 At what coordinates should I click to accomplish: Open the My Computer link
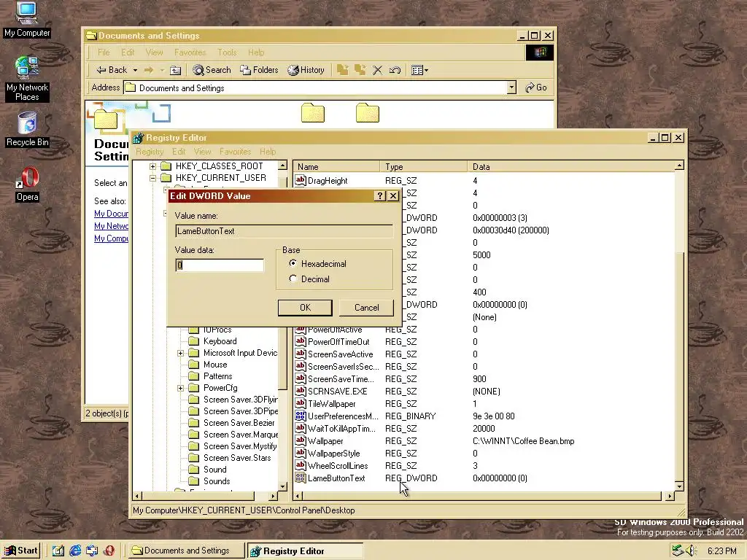pyautogui.click(x=111, y=238)
